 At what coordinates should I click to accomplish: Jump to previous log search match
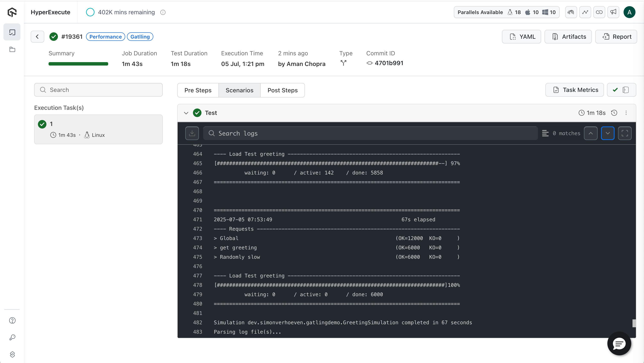coord(591,133)
